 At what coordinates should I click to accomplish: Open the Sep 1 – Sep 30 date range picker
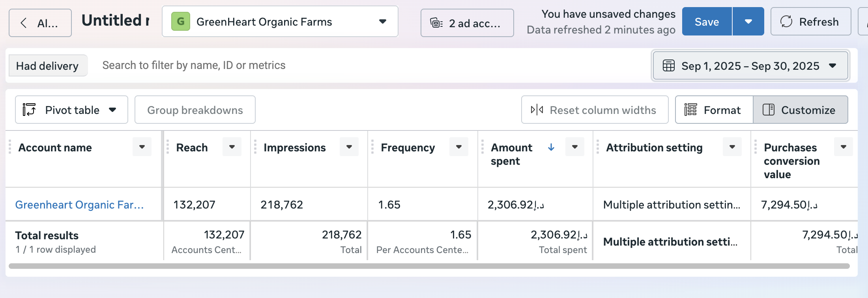click(x=750, y=66)
